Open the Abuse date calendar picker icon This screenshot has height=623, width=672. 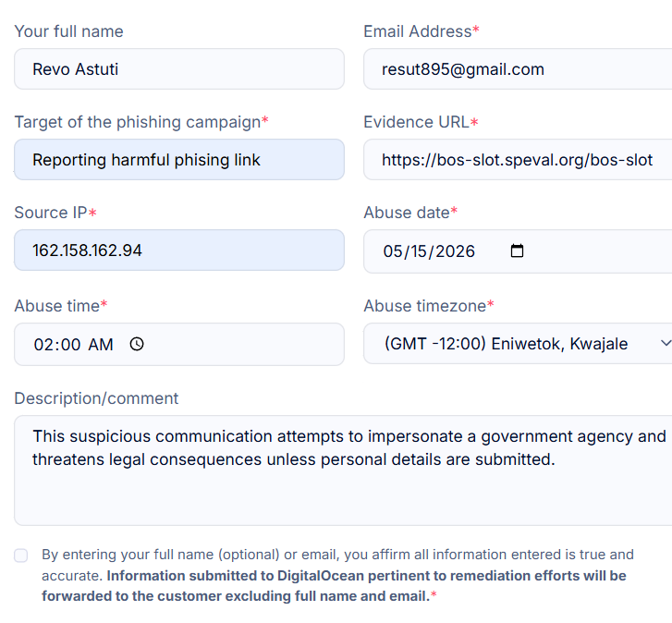coord(517,250)
